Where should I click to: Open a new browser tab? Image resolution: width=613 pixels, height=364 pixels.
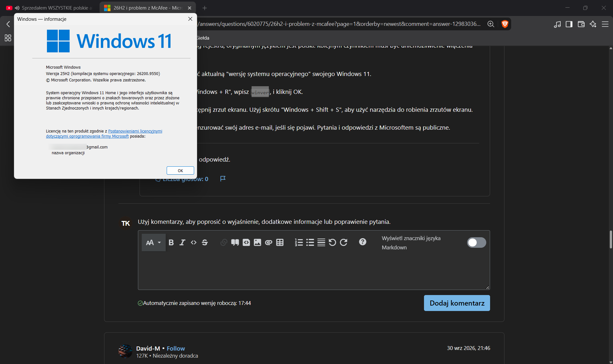[205, 8]
